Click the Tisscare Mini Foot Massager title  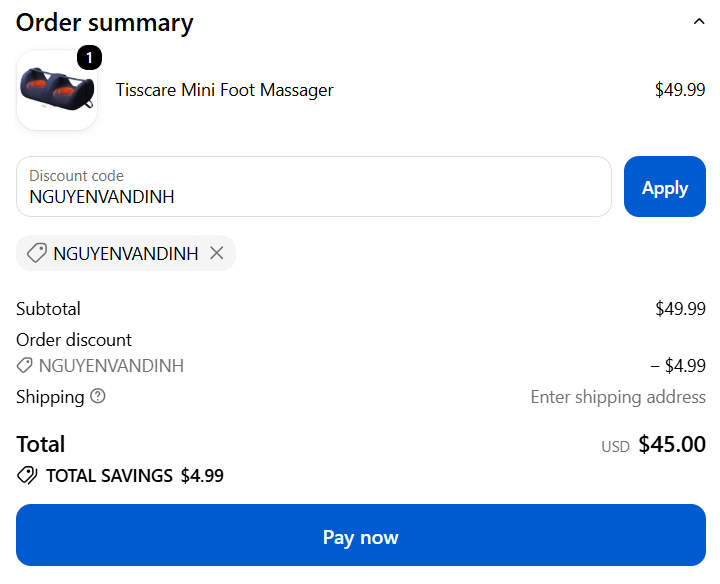pos(224,90)
